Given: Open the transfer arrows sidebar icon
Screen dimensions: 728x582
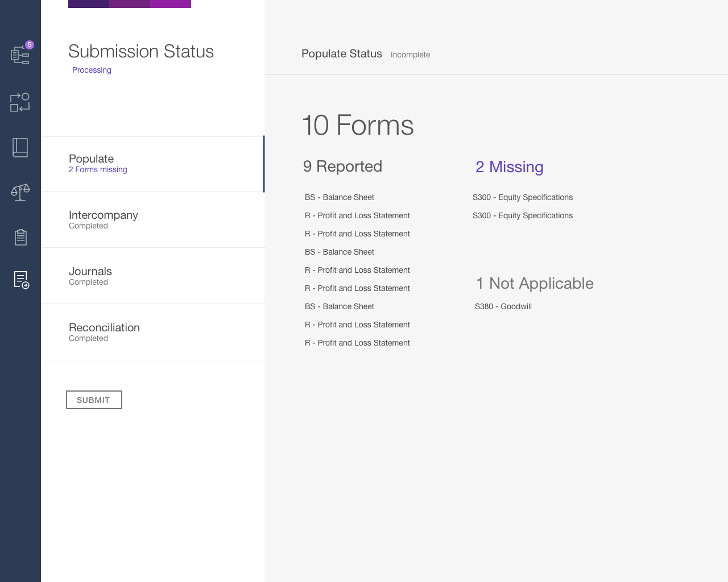Looking at the screenshot, I should (20, 102).
